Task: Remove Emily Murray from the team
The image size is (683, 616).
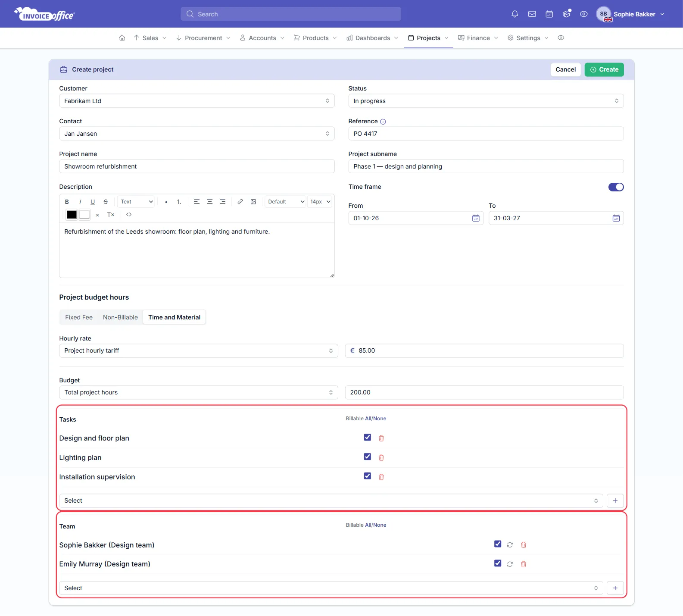Action: click(x=524, y=564)
